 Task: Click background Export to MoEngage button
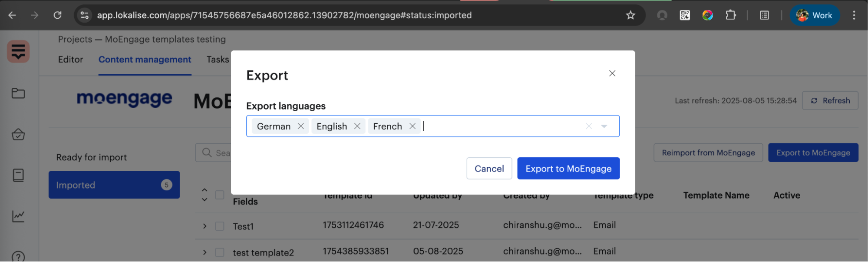point(813,153)
